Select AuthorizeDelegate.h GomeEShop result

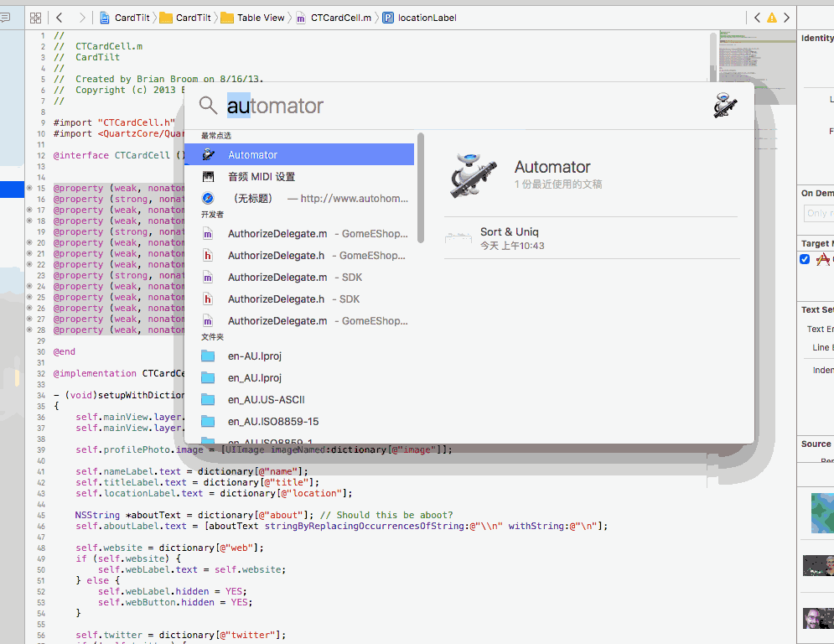299,255
